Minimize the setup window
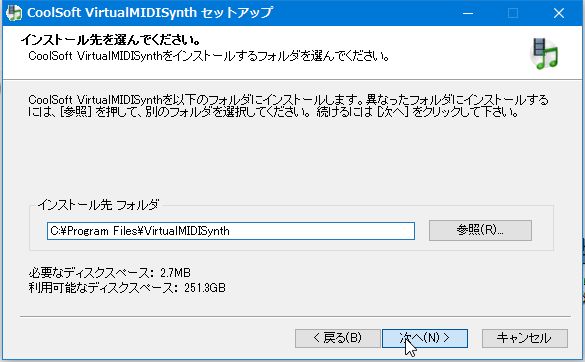Screen dimensions: 585x362 [468, 13]
